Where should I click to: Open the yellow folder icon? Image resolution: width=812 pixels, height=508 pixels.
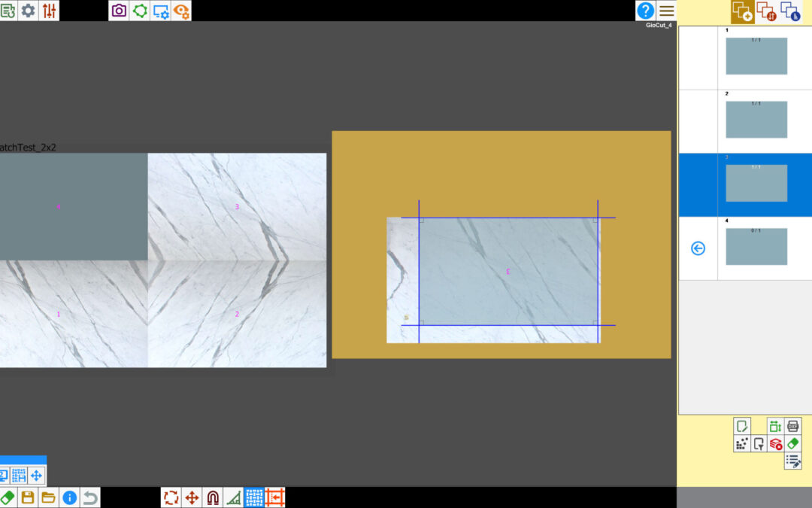tap(49, 497)
